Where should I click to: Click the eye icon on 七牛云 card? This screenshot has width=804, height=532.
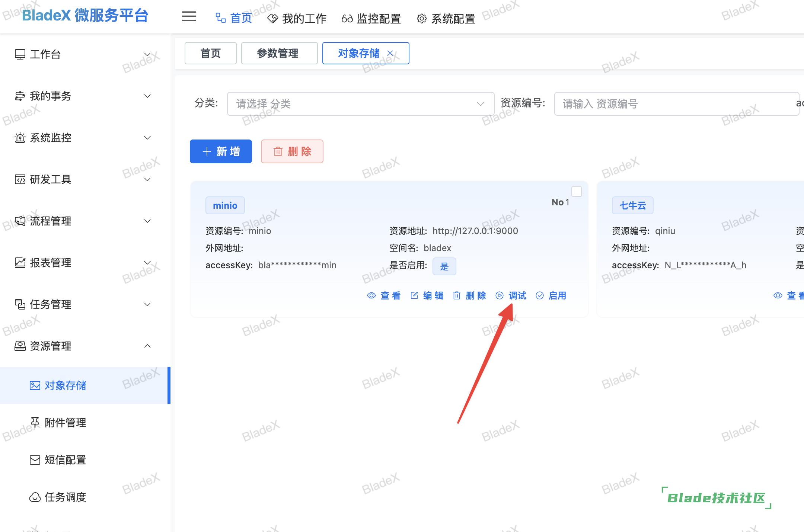pos(778,295)
